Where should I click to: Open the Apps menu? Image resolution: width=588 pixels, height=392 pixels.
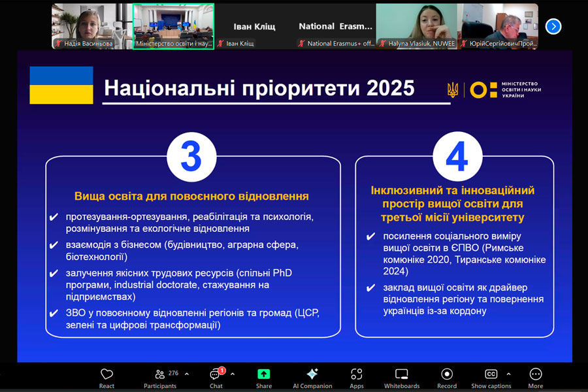356,378
